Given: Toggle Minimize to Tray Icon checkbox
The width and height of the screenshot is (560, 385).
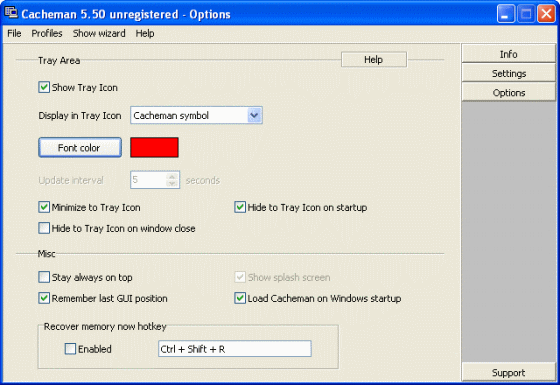Looking at the screenshot, I should pyautogui.click(x=44, y=207).
